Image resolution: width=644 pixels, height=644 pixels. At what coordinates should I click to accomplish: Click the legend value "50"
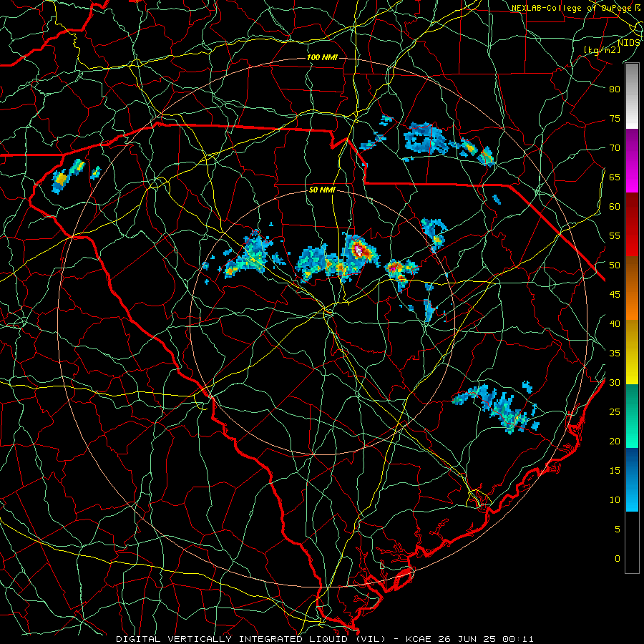(615, 265)
